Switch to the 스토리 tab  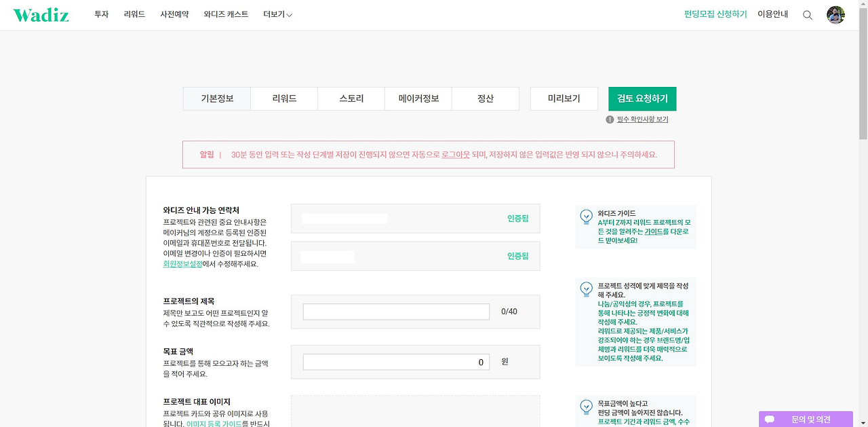click(351, 98)
